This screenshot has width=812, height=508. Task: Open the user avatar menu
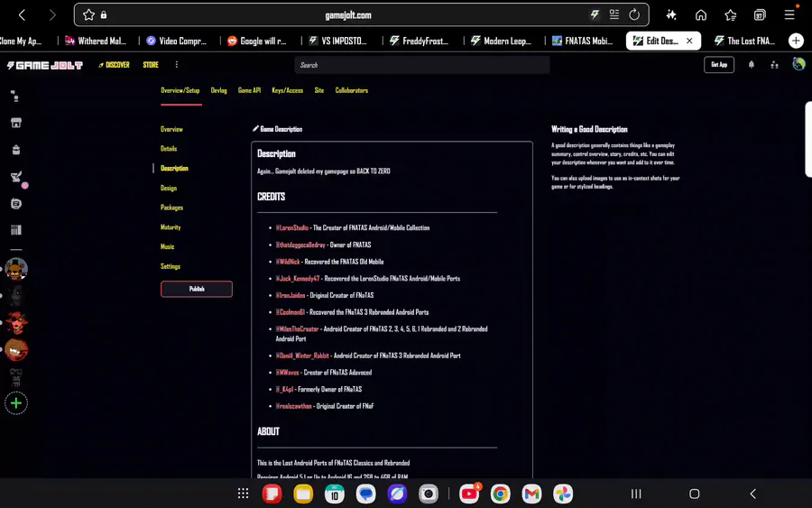pos(798,64)
